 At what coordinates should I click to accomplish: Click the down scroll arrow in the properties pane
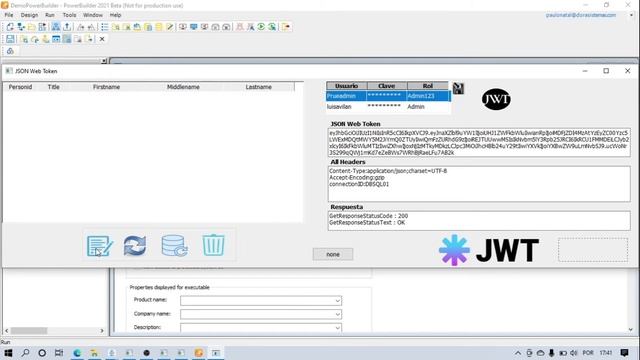pos(631,329)
